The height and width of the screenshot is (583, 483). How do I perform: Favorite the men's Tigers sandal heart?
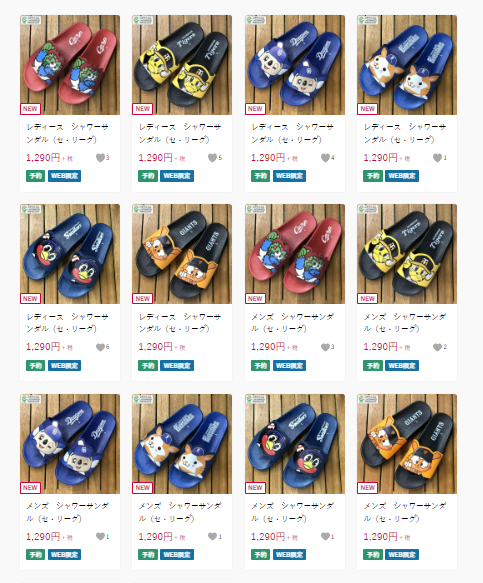[438, 347]
